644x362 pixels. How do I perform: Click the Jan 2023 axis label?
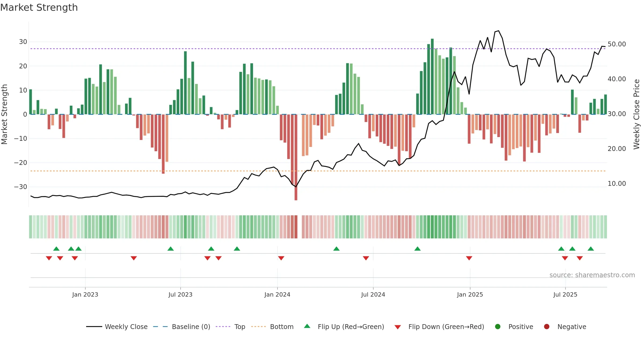pyautogui.click(x=85, y=295)
